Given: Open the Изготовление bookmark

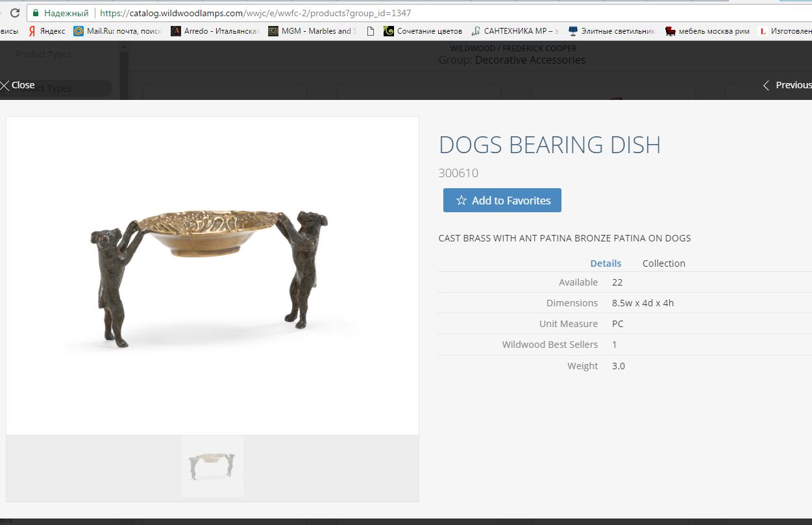Looking at the screenshot, I should pyautogui.click(x=785, y=31).
